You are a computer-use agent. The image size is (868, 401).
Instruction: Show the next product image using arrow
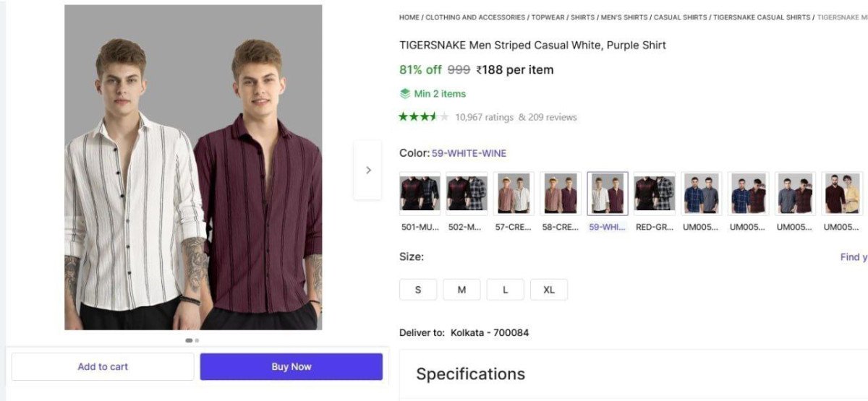tap(368, 171)
